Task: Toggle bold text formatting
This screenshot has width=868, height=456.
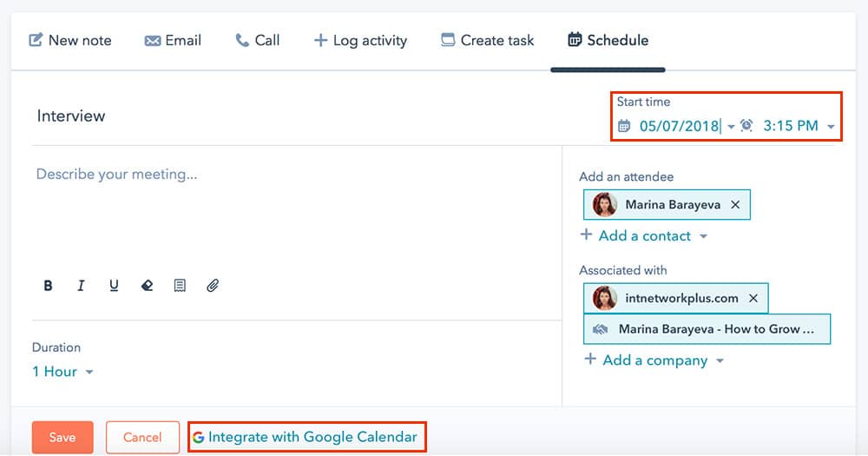Action: click(49, 285)
